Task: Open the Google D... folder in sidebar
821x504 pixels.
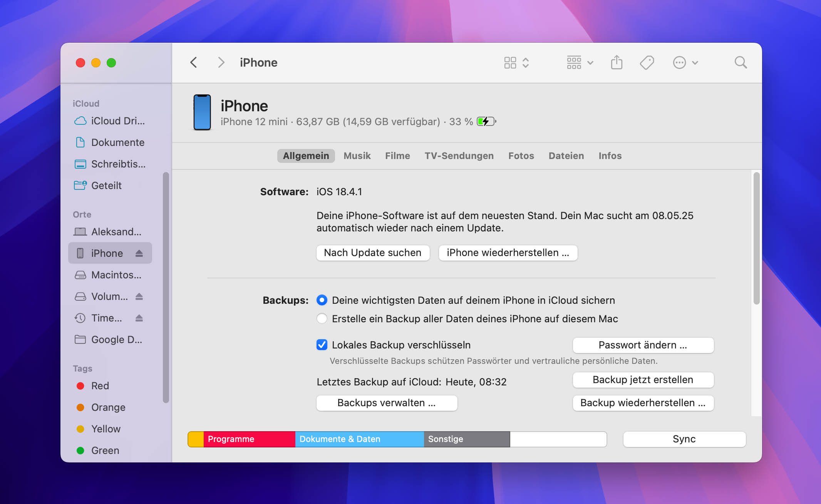Action: [110, 340]
